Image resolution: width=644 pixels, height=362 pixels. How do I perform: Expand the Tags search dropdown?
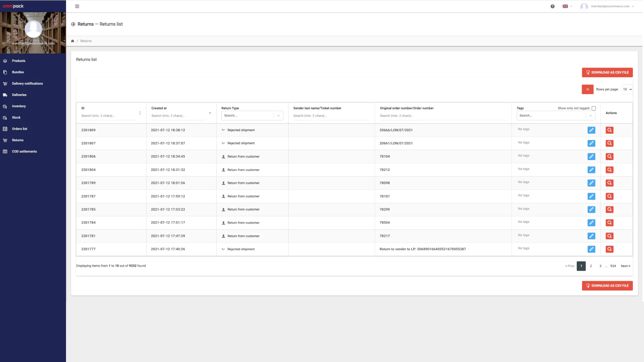point(590,116)
